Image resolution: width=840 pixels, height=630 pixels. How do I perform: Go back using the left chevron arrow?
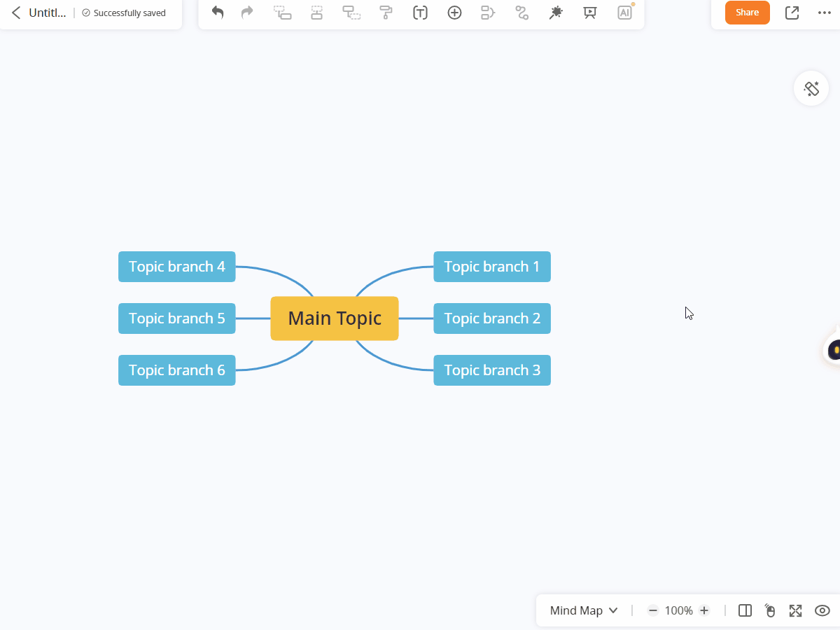[x=16, y=13]
